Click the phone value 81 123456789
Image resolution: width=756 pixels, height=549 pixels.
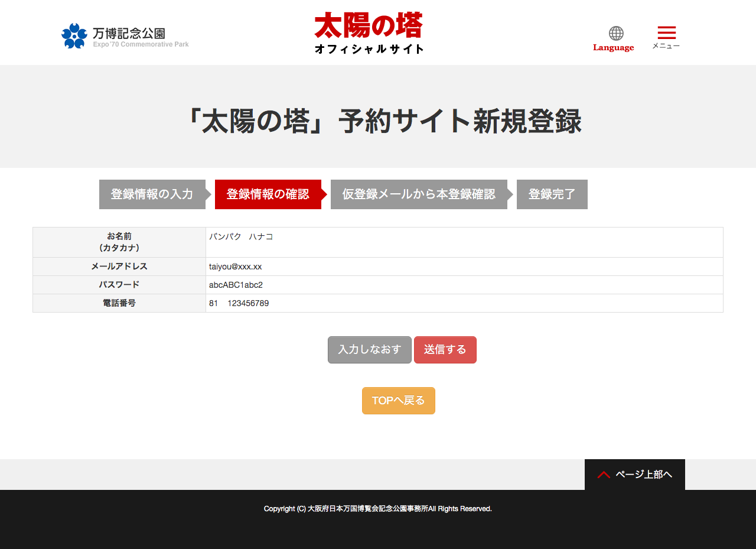[239, 303]
